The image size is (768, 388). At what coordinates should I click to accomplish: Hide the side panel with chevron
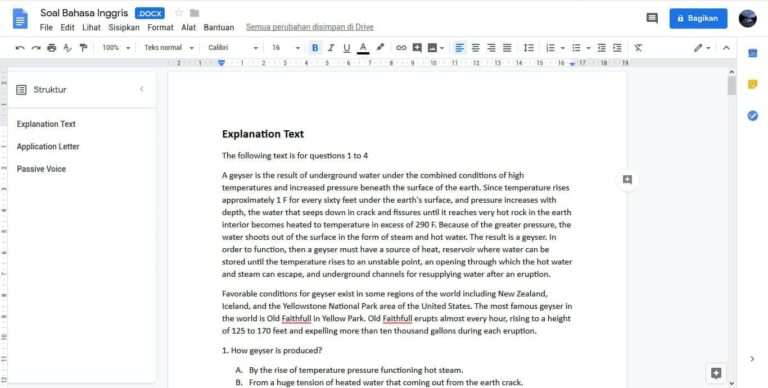(752, 359)
